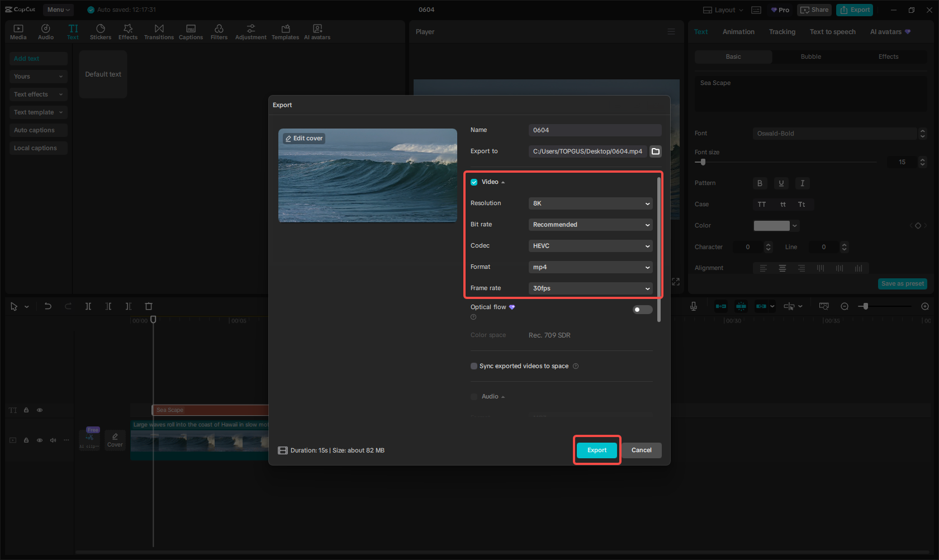Select the Transitions tool
The width and height of the screenshot is (939, 560).
[x=159, y=31]
